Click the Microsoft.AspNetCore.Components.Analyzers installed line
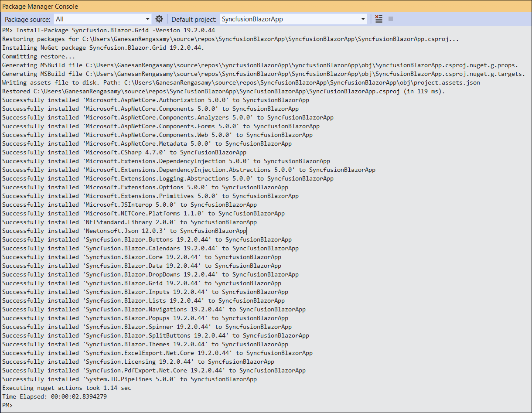Screen dimensions: 532x413 coord(168,117)
